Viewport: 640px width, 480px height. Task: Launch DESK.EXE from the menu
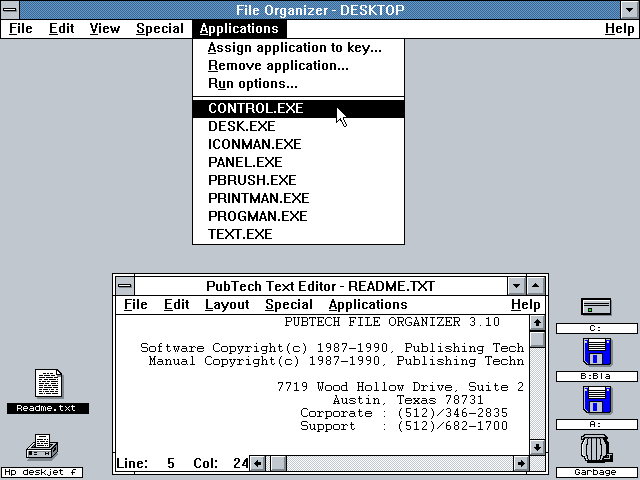click(298, 126)
